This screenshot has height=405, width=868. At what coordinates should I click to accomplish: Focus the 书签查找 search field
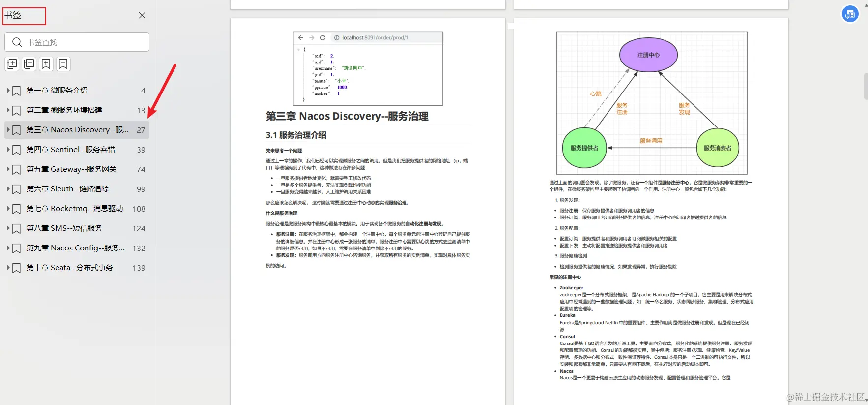point(77,42)
